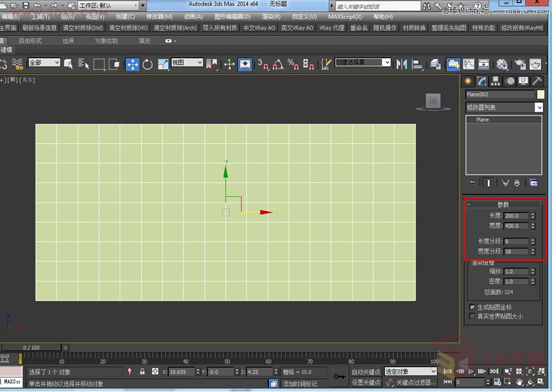Click the 设置关键点 button
The image size is (556, 392).
click(x=366, y=382)
